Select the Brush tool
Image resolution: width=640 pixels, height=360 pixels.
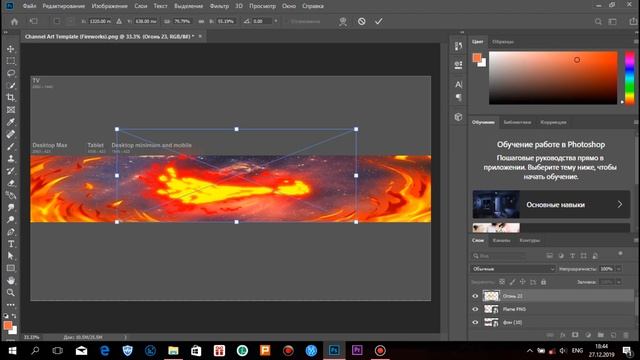[x=11, y=147]
